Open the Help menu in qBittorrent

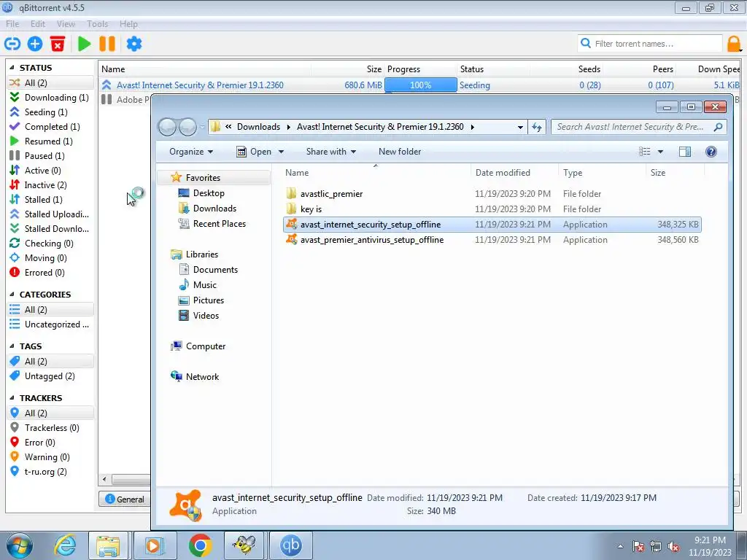click(x=128, y=24)
